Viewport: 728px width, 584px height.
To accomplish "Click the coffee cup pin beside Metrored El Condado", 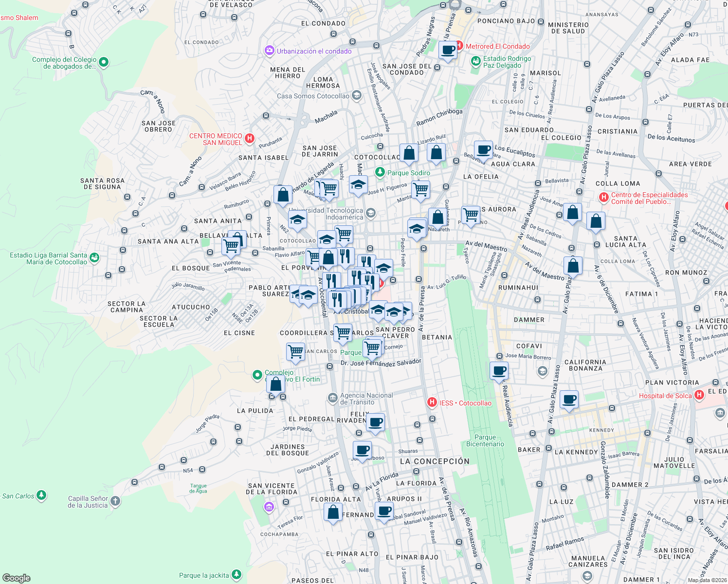I will pos(447,50).
